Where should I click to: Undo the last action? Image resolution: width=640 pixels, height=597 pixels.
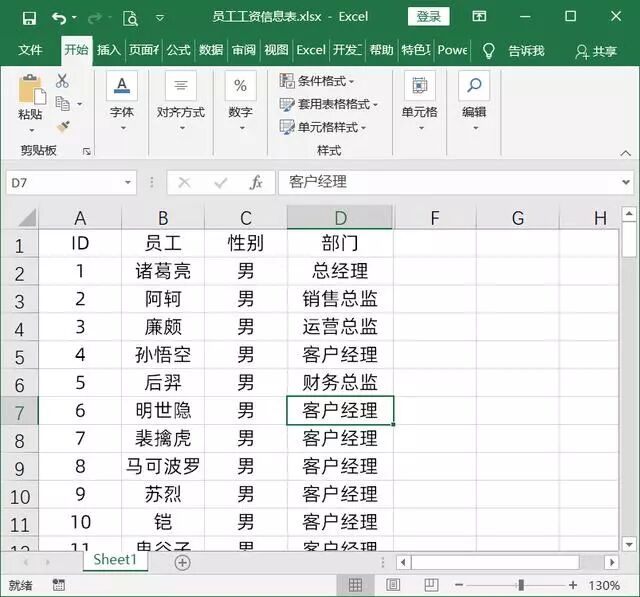pos(59,18)
